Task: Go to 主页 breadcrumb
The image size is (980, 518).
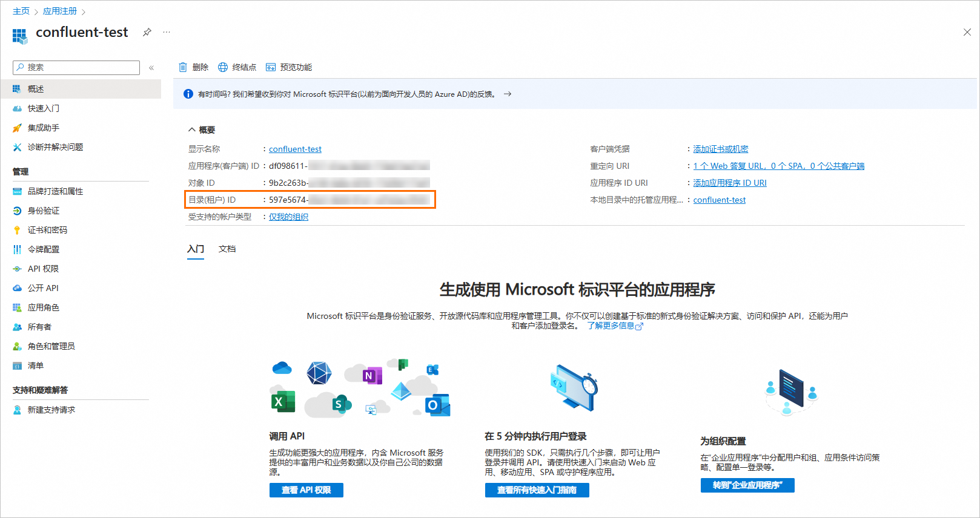Action: [21, 11]
